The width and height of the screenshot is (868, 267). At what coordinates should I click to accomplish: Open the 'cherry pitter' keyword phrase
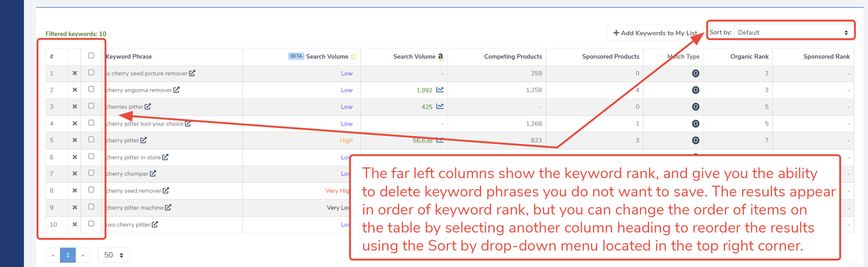[122, 140]
